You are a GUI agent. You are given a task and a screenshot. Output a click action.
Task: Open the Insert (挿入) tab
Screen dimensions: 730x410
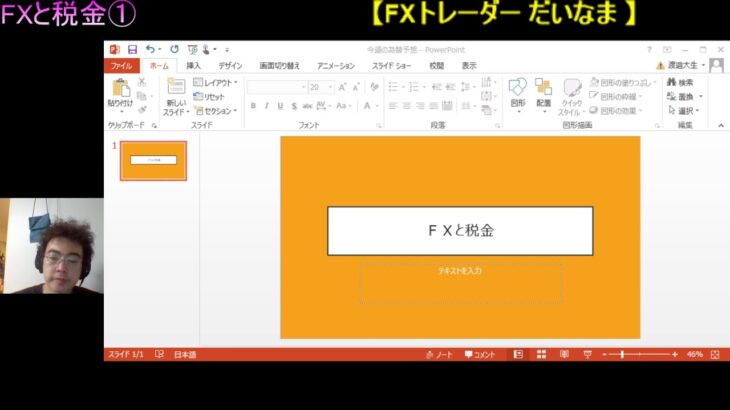point(193,65)
